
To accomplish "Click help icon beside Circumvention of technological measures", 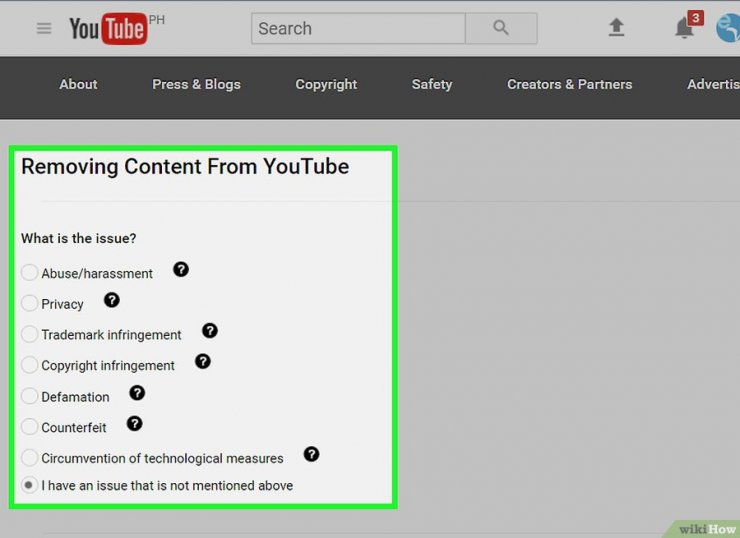I will [x=311, y=454].
